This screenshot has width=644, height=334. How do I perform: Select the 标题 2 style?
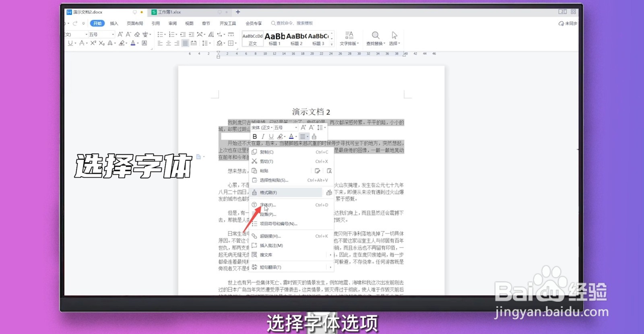point(296,39)
